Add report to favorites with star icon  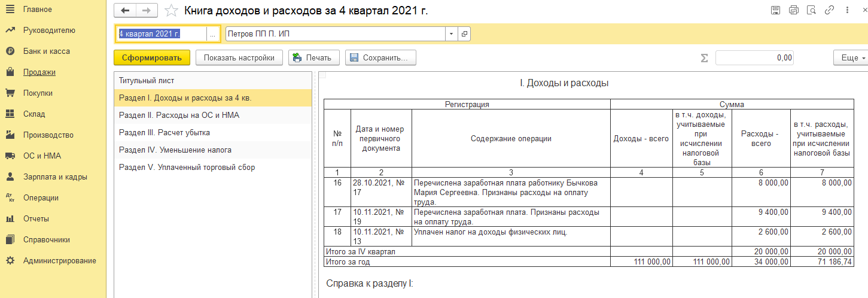tap(171, 11)
